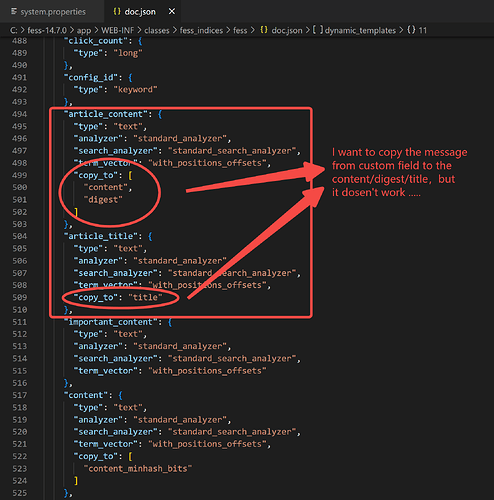This screenshot has height=500, width=494.
Task: Open the app breadcrumb segment
Action: point(84,31)
